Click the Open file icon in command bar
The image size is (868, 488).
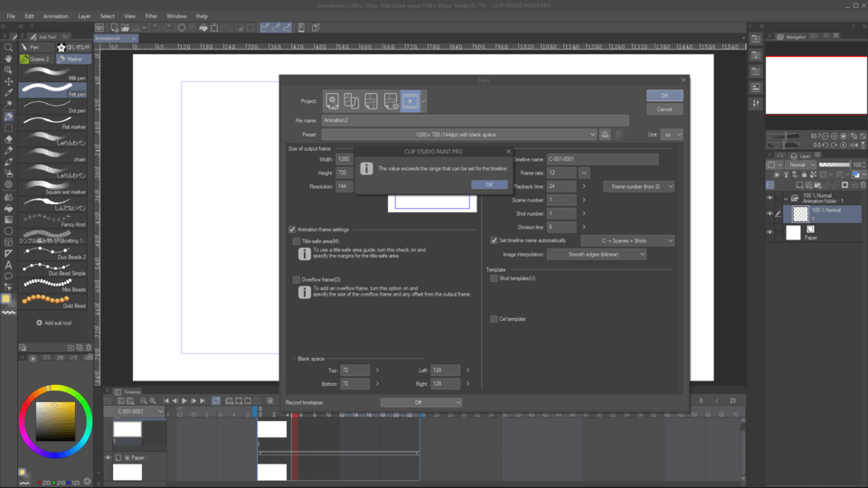[125, 28]
